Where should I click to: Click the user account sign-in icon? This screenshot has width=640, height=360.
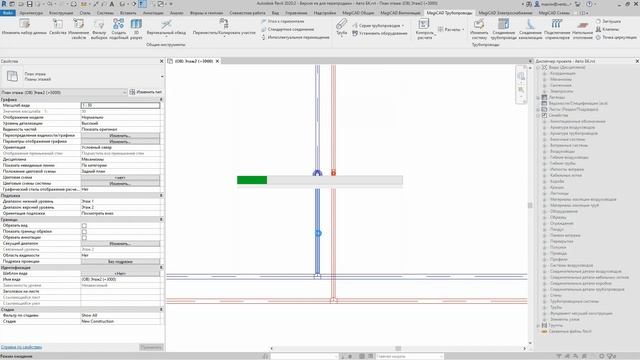(537, 4)
